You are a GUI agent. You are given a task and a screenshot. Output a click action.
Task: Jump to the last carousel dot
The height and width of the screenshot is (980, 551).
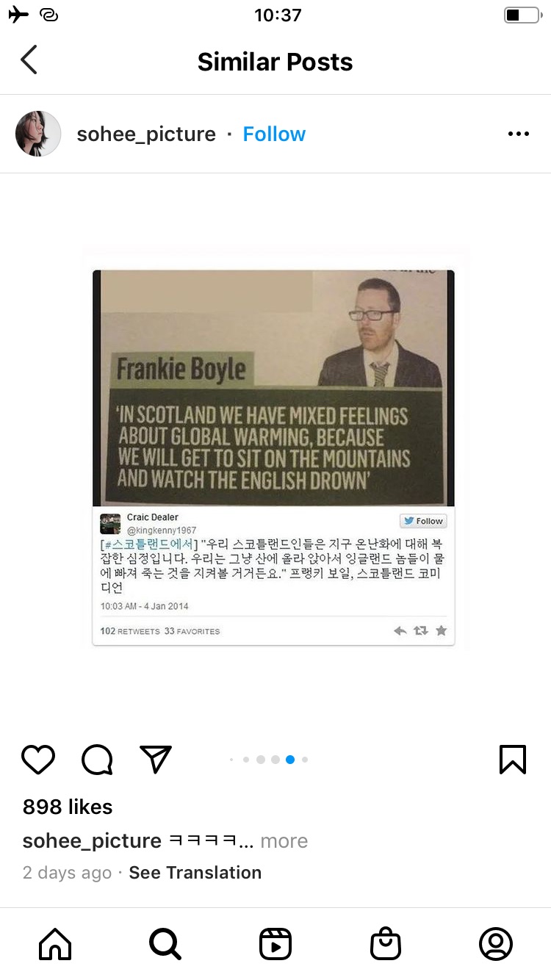[305, 760]
